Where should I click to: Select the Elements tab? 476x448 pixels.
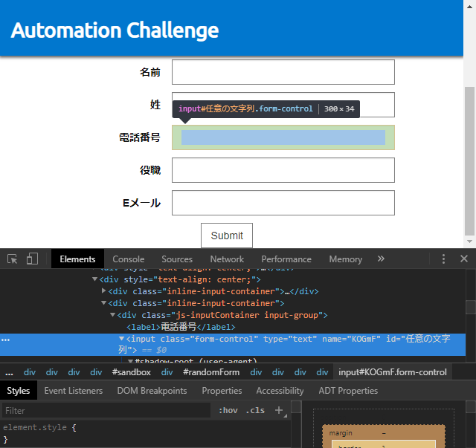click(77, 259)
